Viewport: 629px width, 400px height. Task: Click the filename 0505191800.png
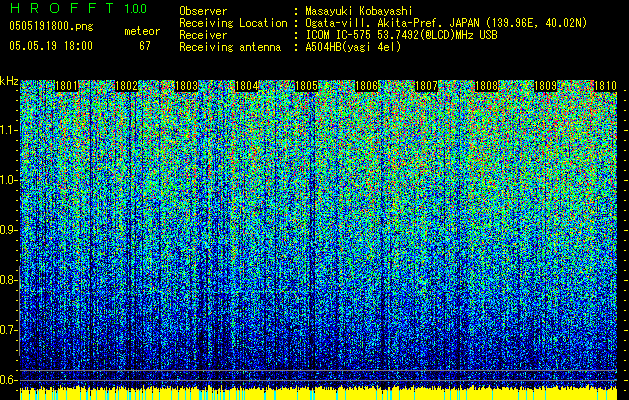(x=51, y=26)
